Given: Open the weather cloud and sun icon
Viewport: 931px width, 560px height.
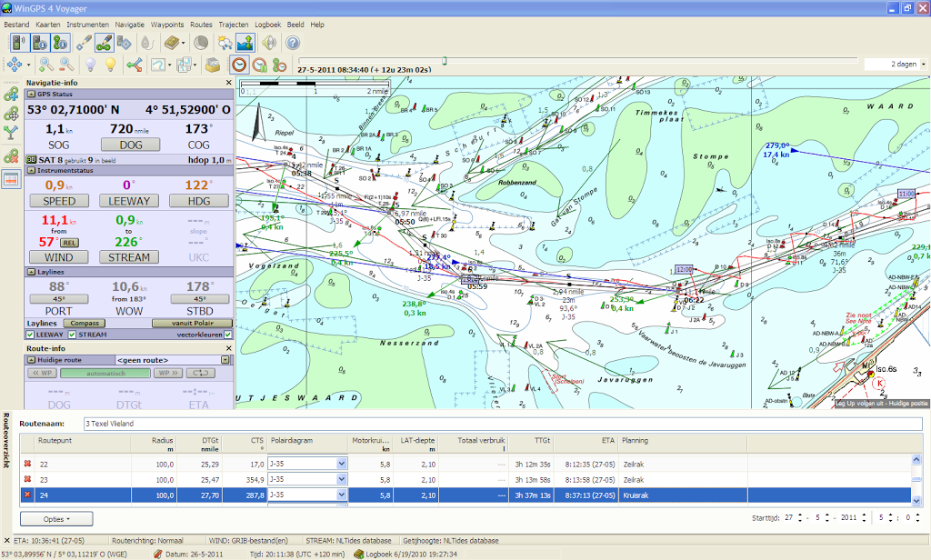Looking at the screenshot, I should coord(225,43).
